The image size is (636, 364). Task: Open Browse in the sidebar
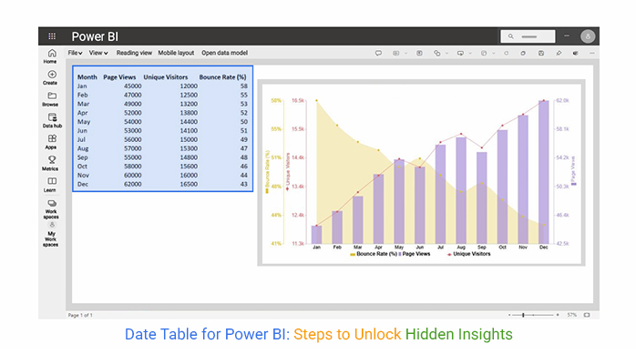pyautogui.click(x=52, y=99)
